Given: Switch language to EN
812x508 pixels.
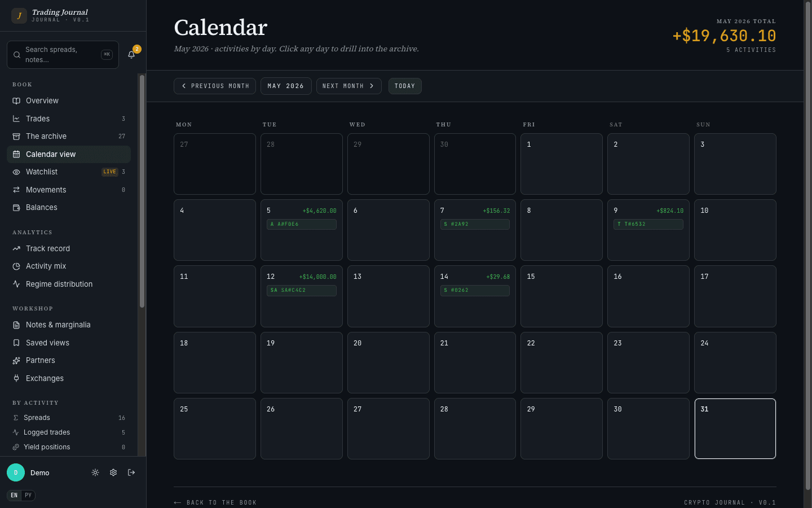Looking at the screenshot, I should coord(14,496).
